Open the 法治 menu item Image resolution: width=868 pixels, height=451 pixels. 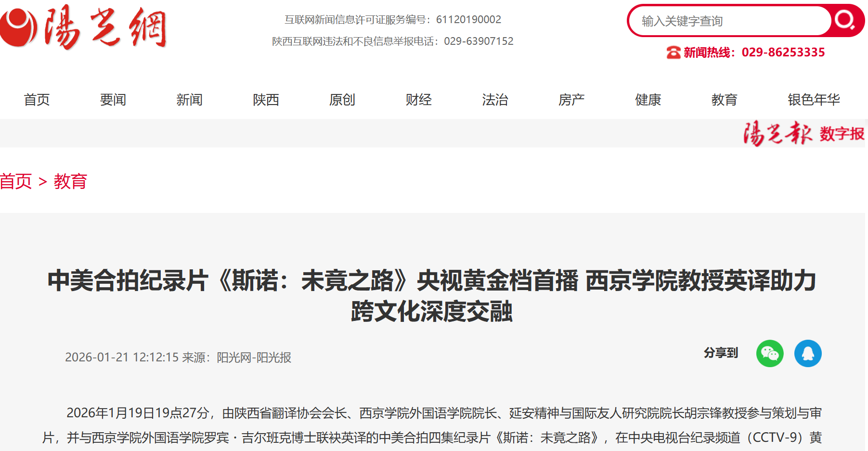point(495,100)
